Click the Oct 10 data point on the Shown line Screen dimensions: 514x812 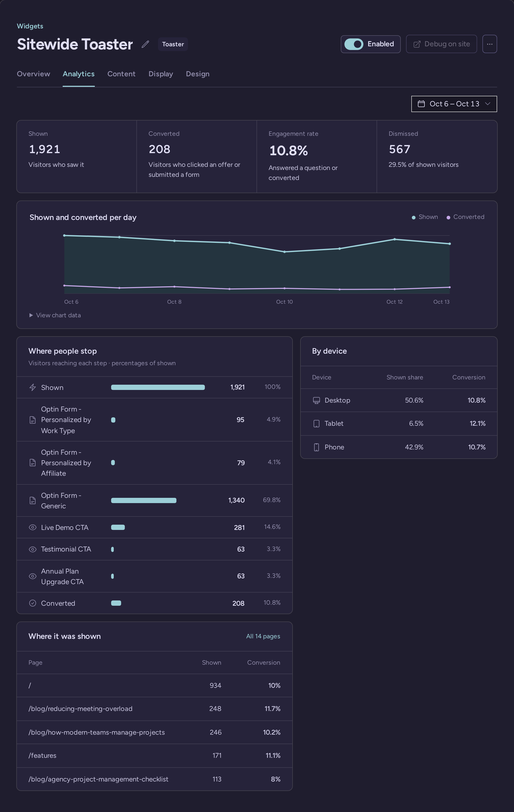(x=284, y=252)
